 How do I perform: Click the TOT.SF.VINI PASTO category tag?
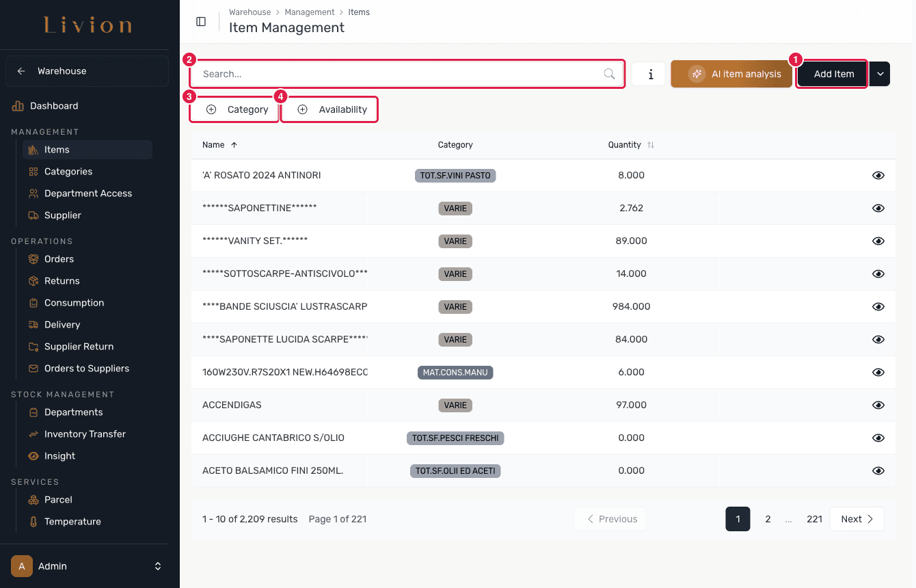[x=455, y=176]
